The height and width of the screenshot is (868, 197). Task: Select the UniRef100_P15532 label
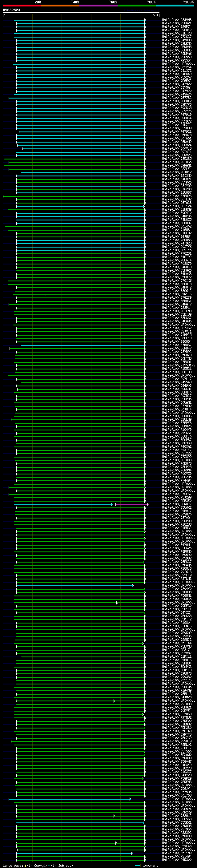point(177,528)
